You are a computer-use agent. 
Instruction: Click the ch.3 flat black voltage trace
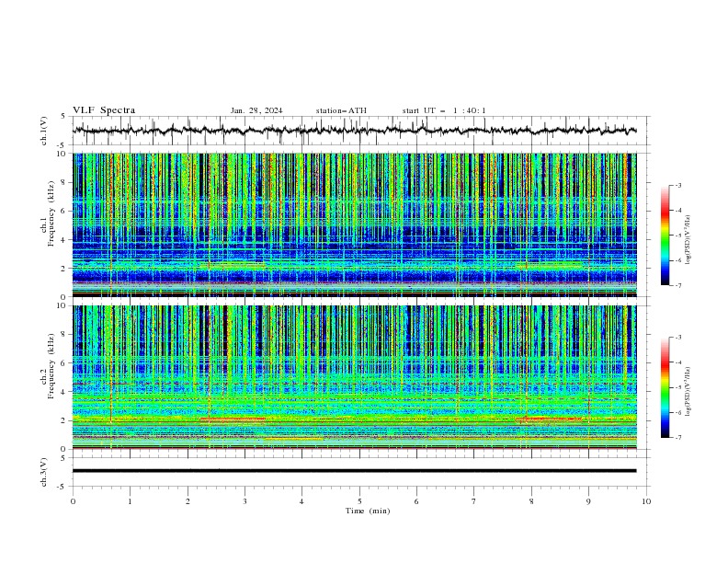pyautogui.click(x=354, y=471)
